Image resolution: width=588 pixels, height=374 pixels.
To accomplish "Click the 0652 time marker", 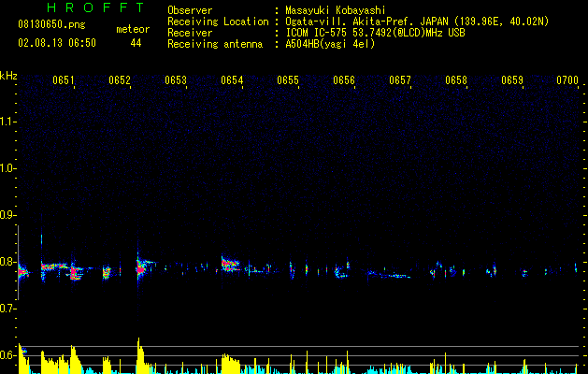I will (120, 80).
